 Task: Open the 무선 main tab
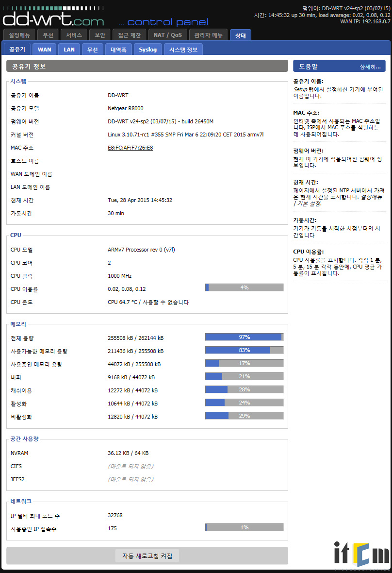coord(48,35)
